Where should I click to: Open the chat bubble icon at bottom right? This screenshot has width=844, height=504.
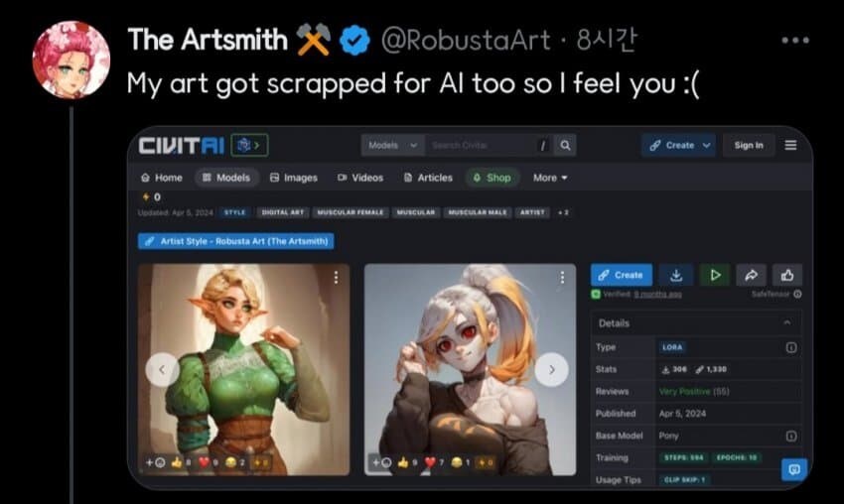point(794,469)
